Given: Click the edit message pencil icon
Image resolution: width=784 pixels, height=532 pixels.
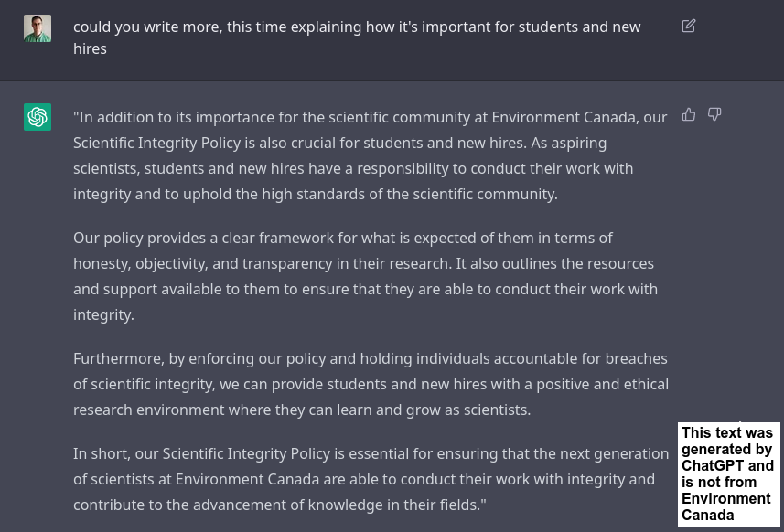Looking at the screenshot, I should [x=689, y=26].
